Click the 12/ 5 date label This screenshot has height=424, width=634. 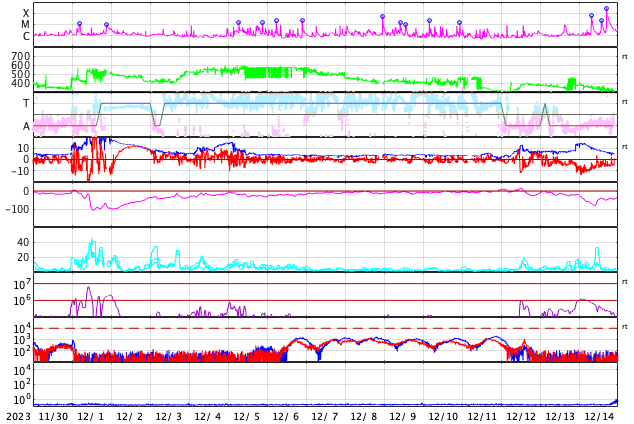247,417
